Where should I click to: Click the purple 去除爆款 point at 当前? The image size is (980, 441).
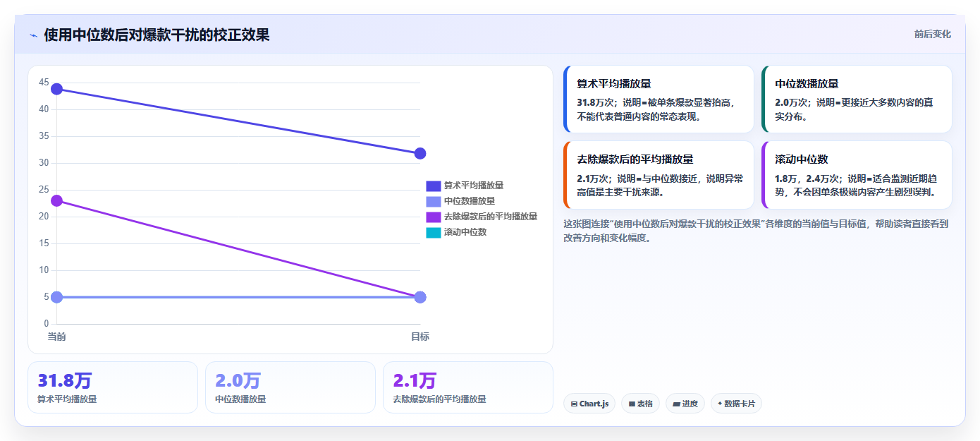pos(57,201)
